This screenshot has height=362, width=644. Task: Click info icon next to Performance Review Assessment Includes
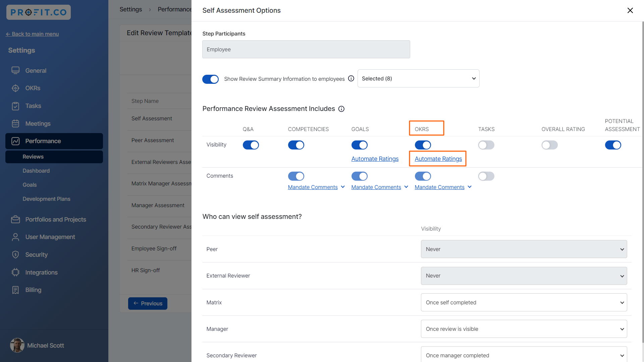[x=341, y=109]
